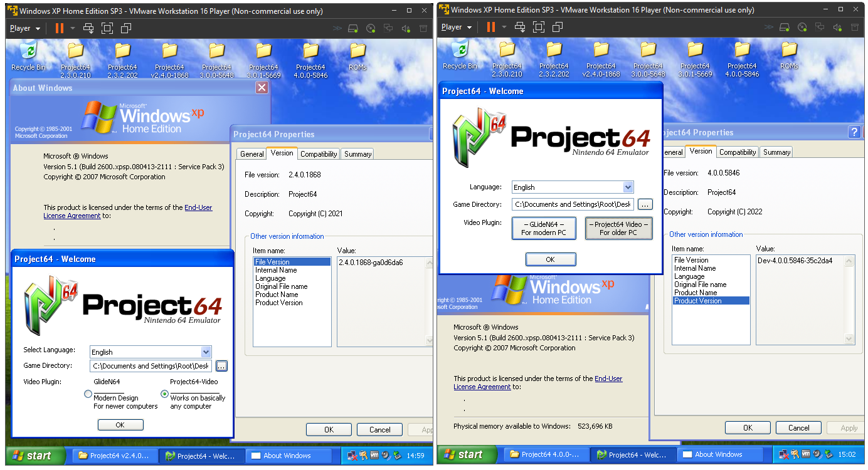
Task: Open the ROMs folder on the desktop
Action: (357, 55)
